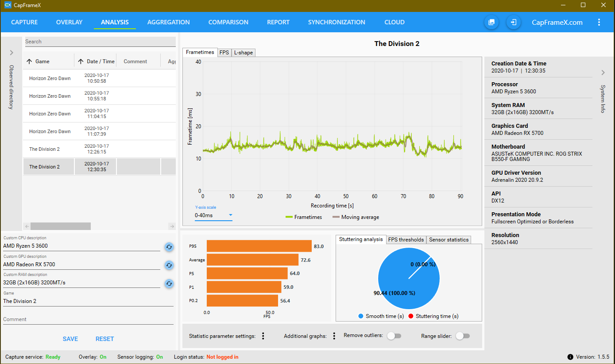
Task: Select Horizon Zero Dawn record from 10:50:58
Action: [x=99, y=78]
